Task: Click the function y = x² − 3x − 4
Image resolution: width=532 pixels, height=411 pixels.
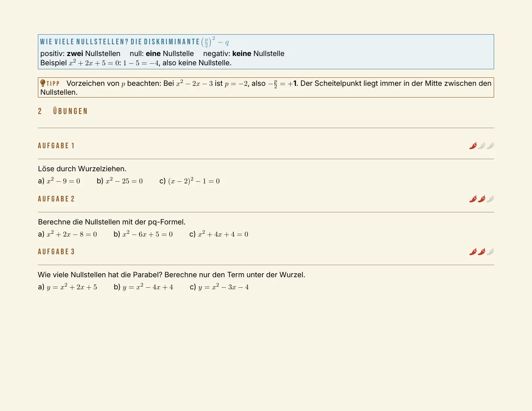Action: click(224, 287)
